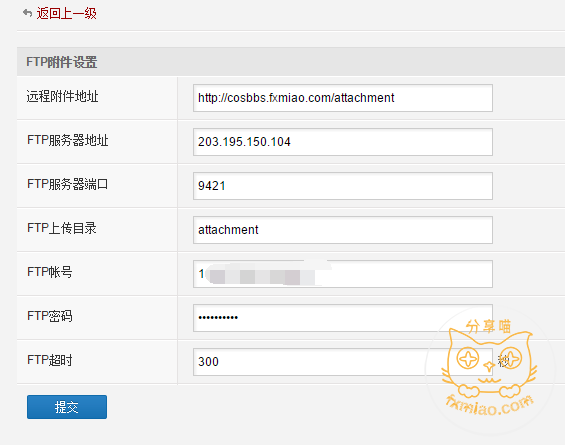Open the 返回上一级 link

coord(66,13)
